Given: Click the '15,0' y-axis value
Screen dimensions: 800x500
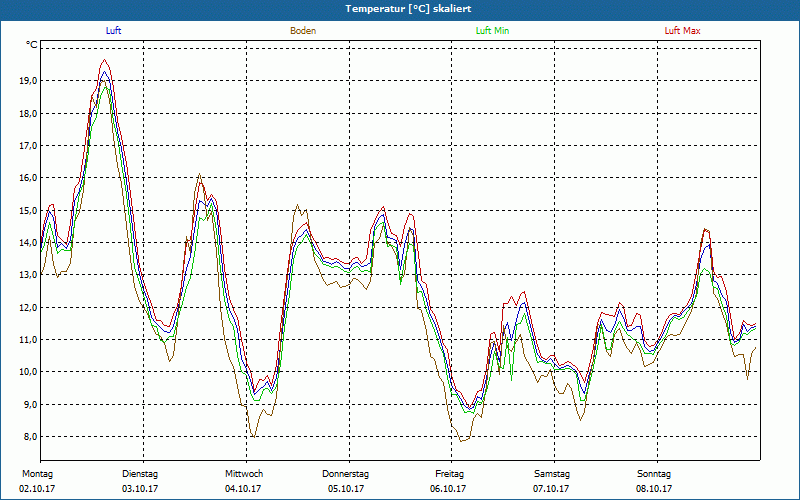Looking at the screenshot, I should [x=29, y=210].
